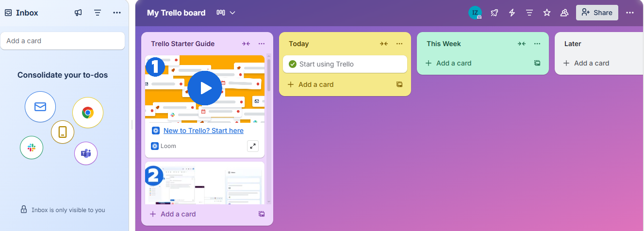Click the This Week list title
The image size is (644, 231).
tap(444, 44)
